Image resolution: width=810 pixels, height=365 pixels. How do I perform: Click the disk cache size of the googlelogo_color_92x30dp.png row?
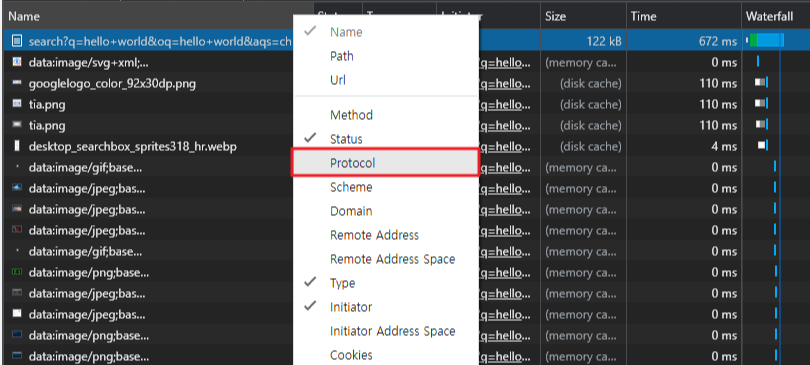tap(590, 84)
